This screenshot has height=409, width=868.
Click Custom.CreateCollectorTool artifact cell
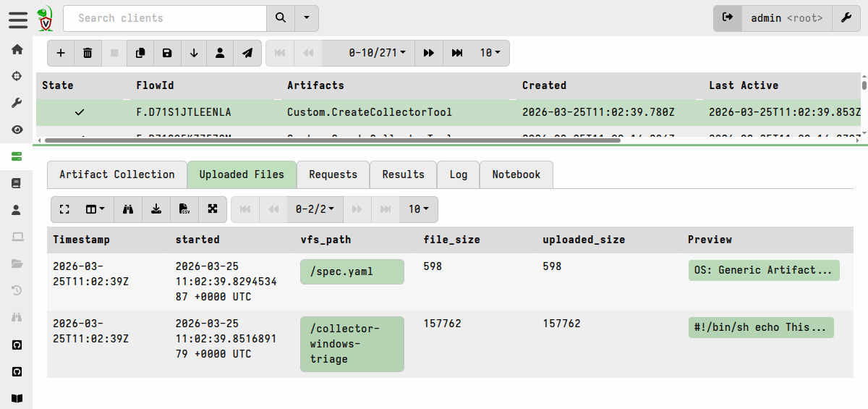coord(370,112)
